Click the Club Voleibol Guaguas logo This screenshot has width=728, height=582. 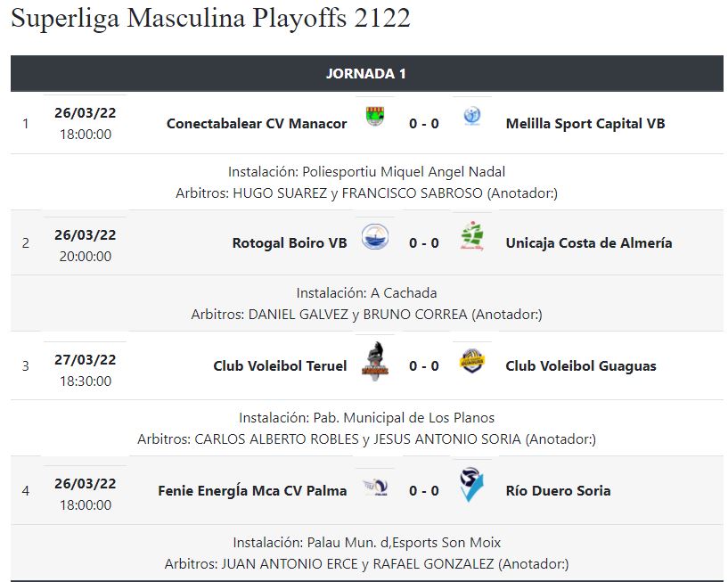point(471,361)
